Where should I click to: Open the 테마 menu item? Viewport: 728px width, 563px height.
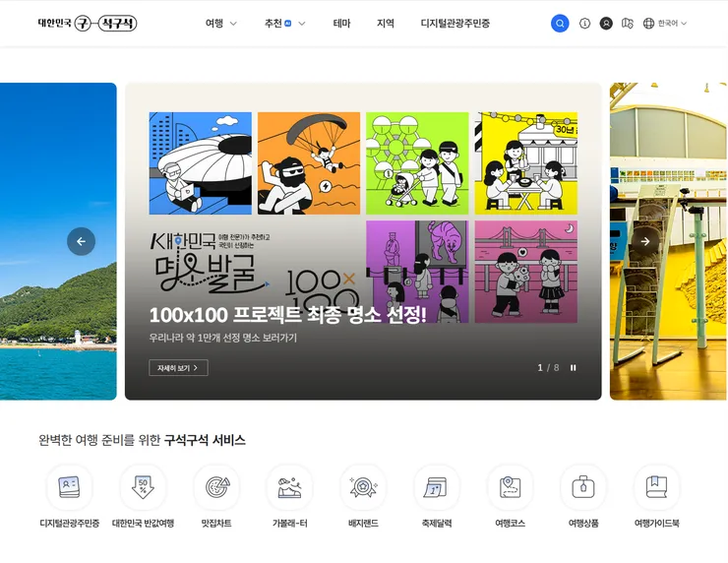[341, 24]
